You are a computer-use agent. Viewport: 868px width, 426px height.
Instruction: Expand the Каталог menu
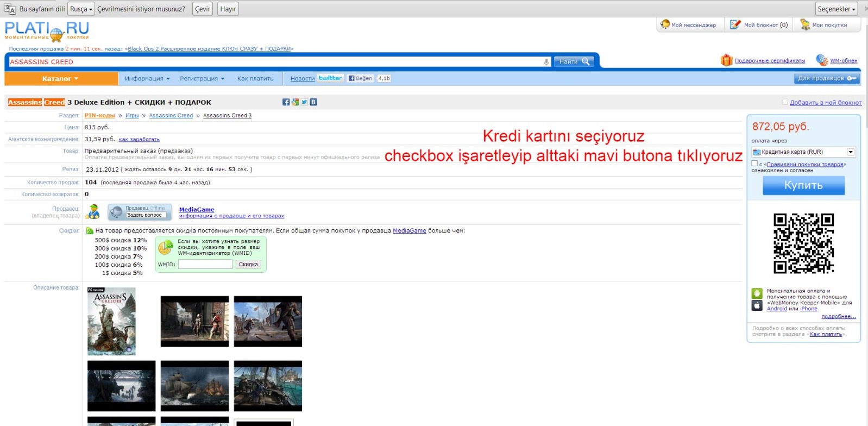tap(61, 79)
